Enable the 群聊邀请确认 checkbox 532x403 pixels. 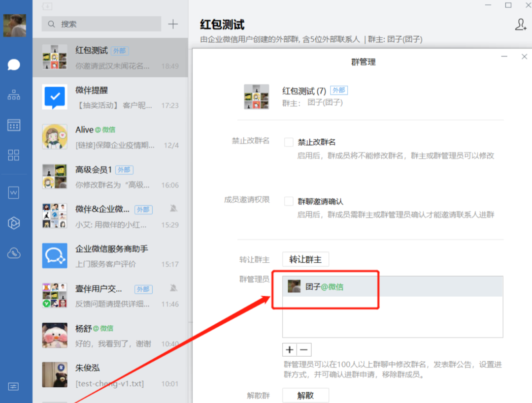[289, 201]
